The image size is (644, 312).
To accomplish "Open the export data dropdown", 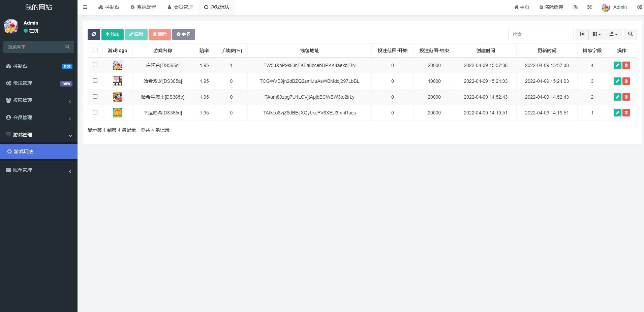I will 613,34.
